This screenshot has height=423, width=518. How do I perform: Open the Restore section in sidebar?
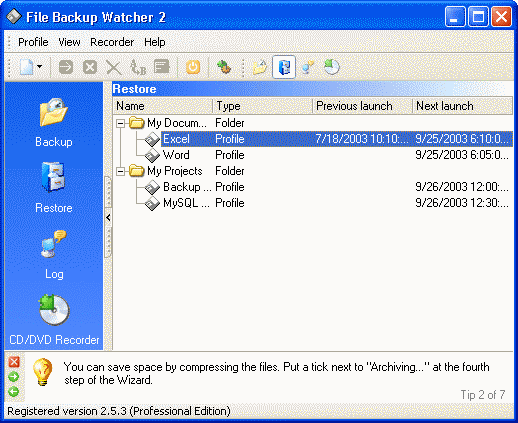[x=54, y=188]
